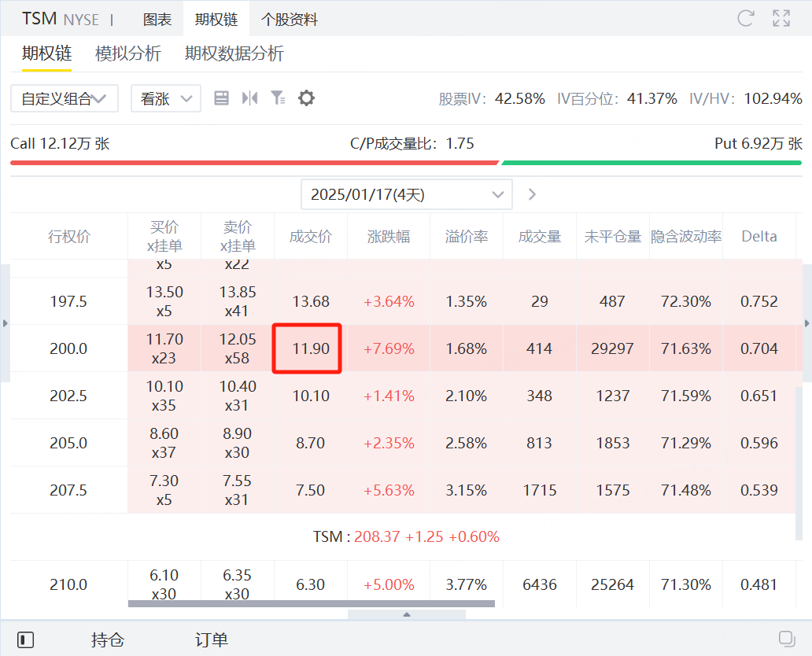812x656 pixels.
Task: Click ask price 8.90 x30
Action: (x=237, y=443)
